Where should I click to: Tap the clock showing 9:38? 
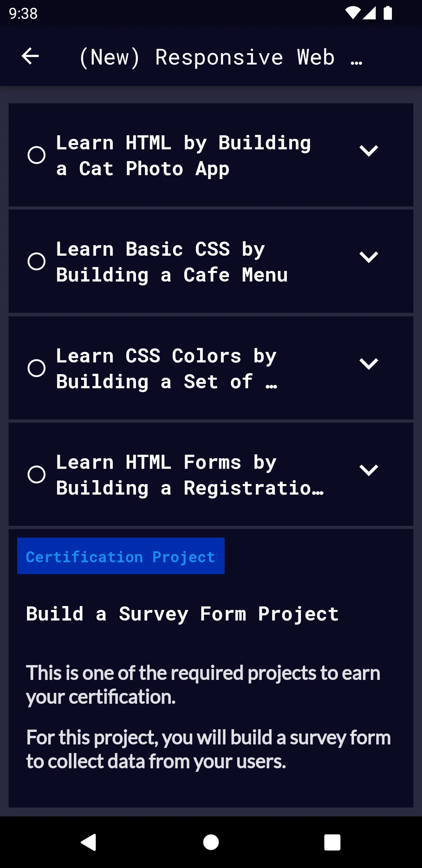[x=22, y=14]
